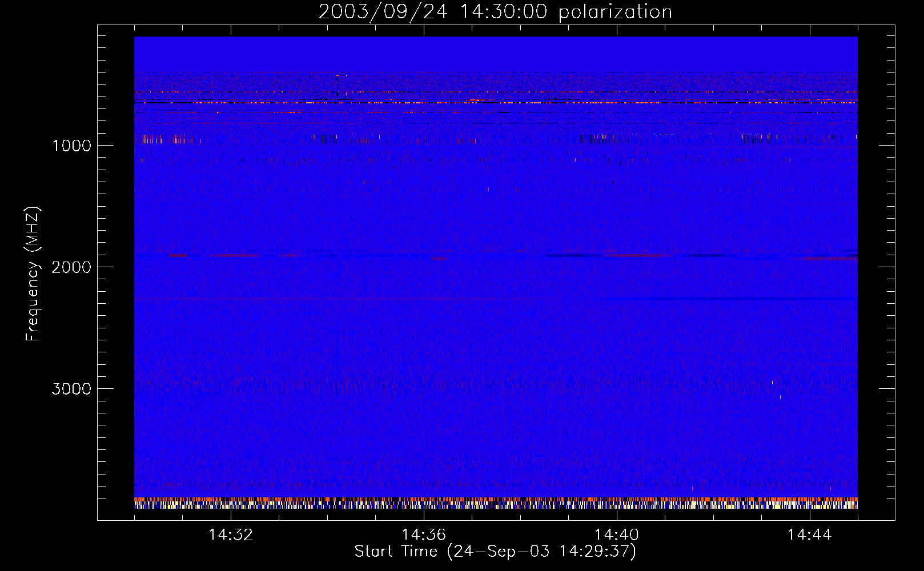The image size is (924, 571).
Task: Click the '3000' frequency tick label
Action: click(x=71, y=389)
